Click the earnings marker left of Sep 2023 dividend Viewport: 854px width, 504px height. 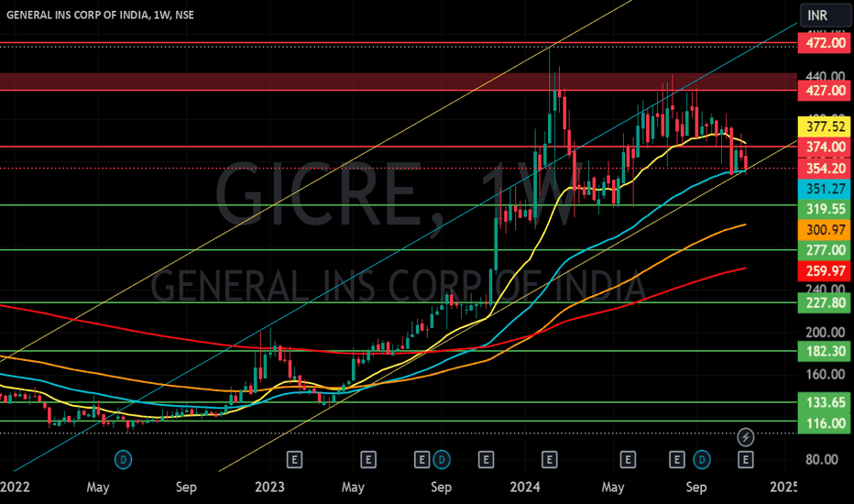pos(422,460)
